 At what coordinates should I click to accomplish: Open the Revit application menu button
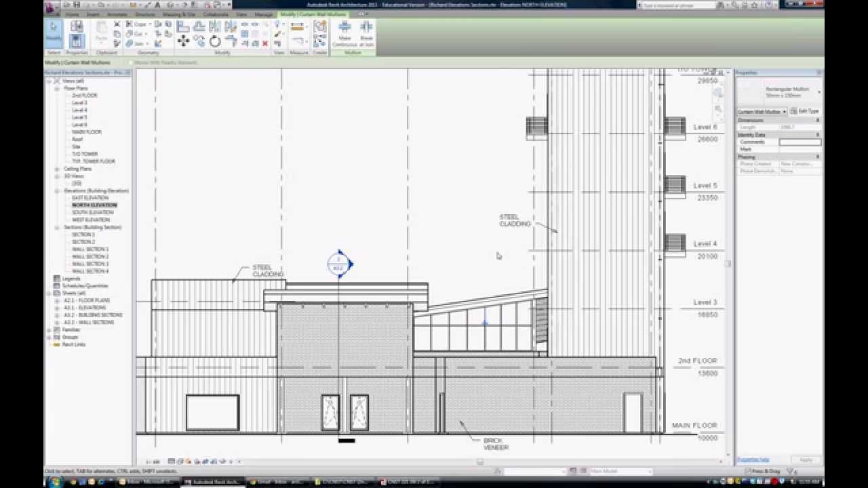[53, 7]
